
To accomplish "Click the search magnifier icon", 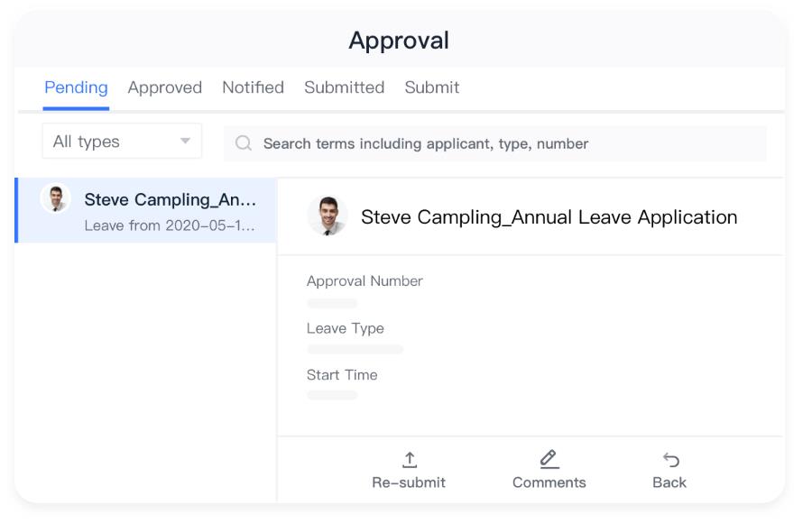I will point(244,142).
